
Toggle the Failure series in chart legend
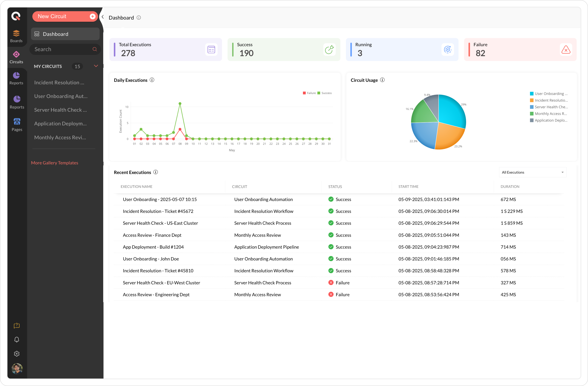tap(309, 93)
